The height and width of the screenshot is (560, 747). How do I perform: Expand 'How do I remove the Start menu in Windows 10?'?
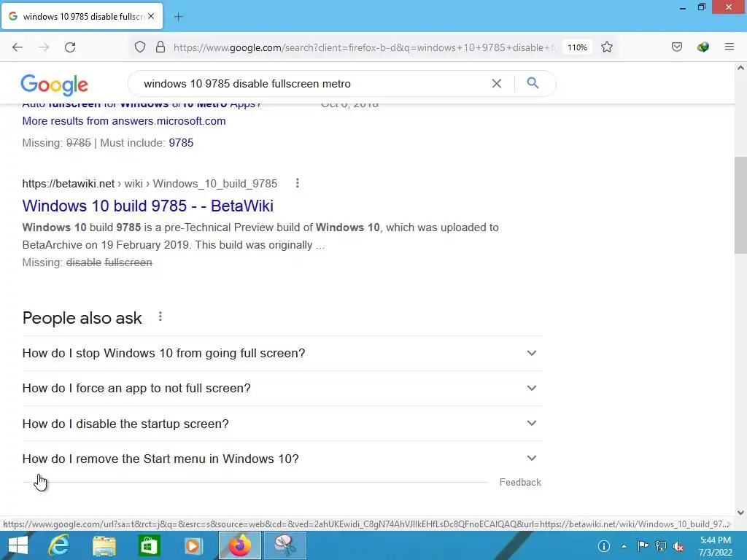point(282,459)
